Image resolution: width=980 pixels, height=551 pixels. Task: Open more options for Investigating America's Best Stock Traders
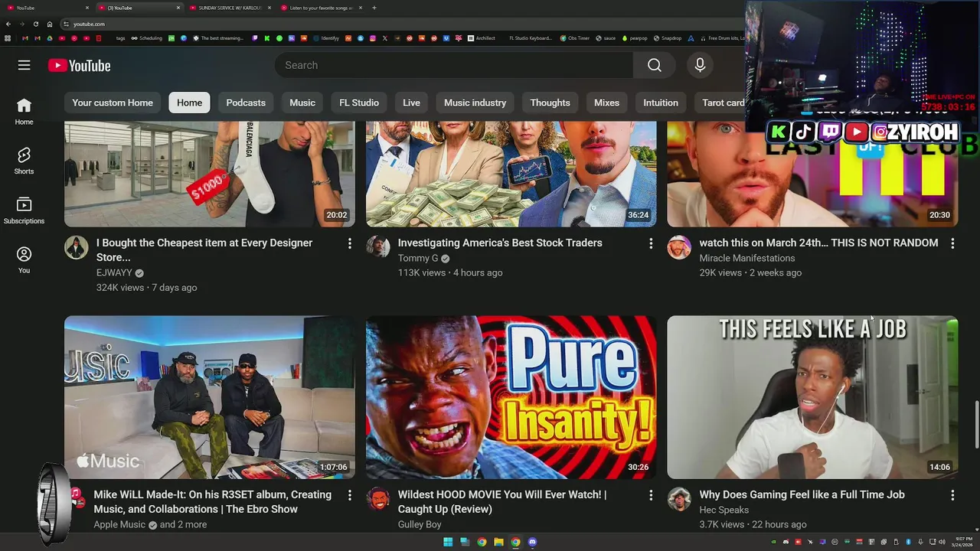pos(651,243)
